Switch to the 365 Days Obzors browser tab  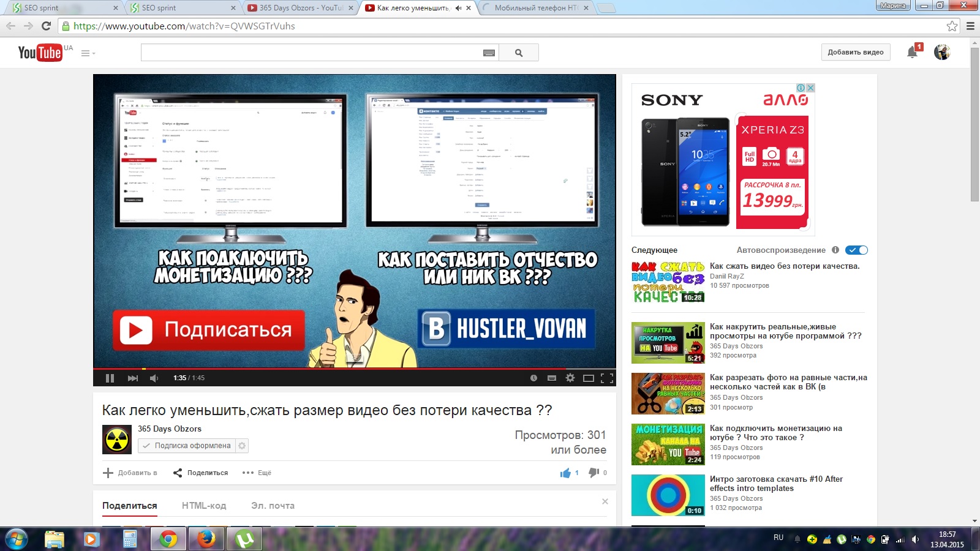[300, 8]
